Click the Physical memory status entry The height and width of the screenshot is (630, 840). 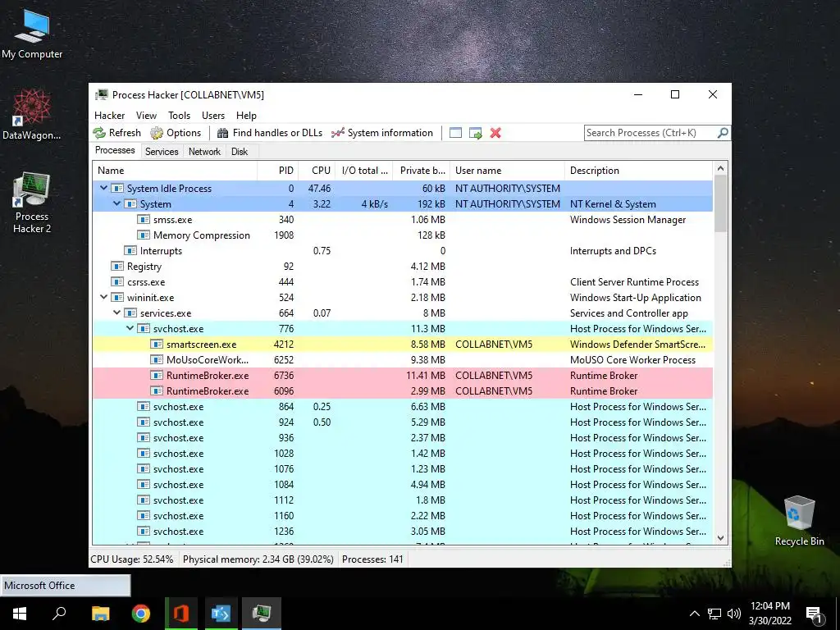(x=258, y=559)
